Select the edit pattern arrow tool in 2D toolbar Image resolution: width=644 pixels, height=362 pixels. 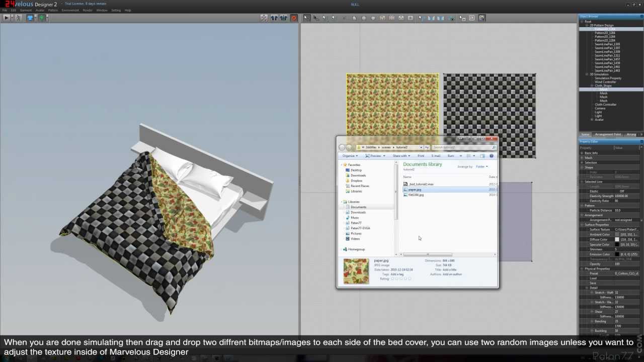[x=315, y=18]
